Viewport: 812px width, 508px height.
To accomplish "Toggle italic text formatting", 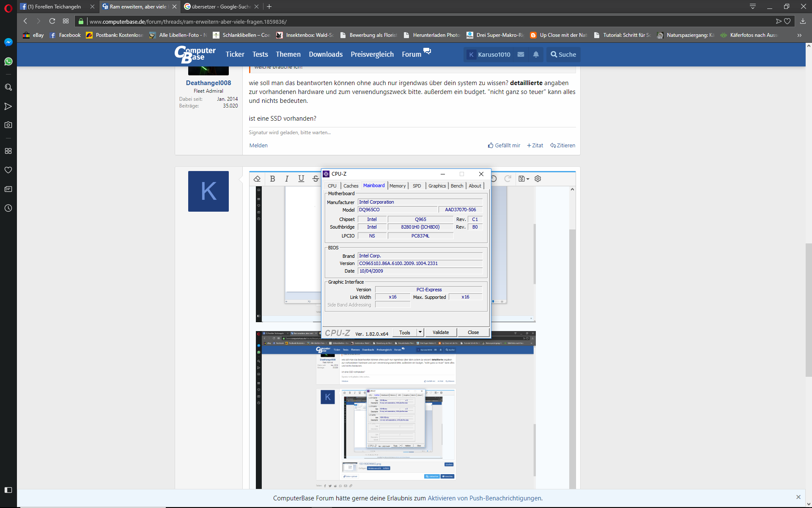I will point(287,179).
